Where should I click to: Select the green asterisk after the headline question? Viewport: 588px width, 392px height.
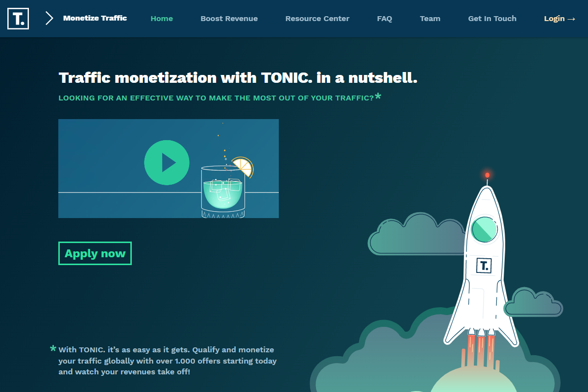pos(378,98)
